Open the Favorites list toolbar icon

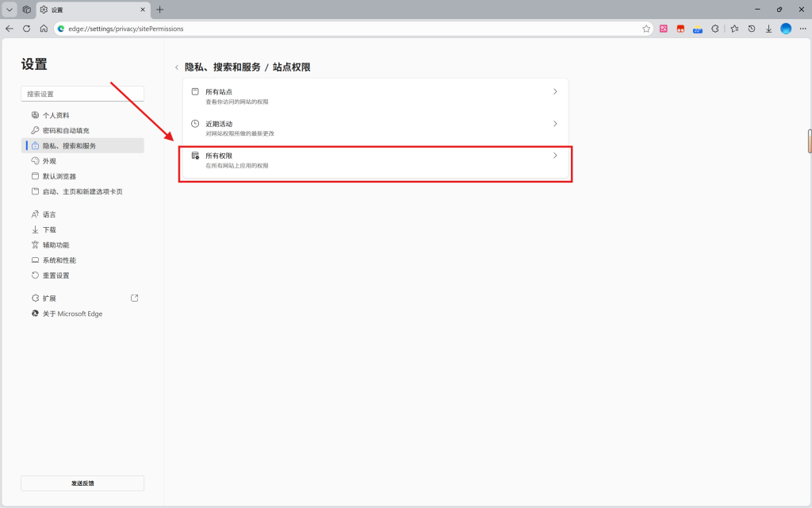click(734, 29)
